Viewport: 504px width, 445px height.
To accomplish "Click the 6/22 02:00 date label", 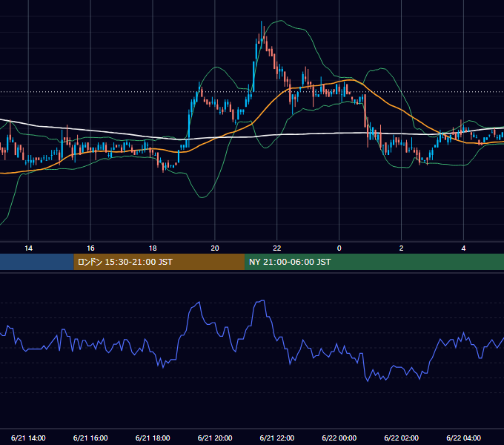I will 401,438.
